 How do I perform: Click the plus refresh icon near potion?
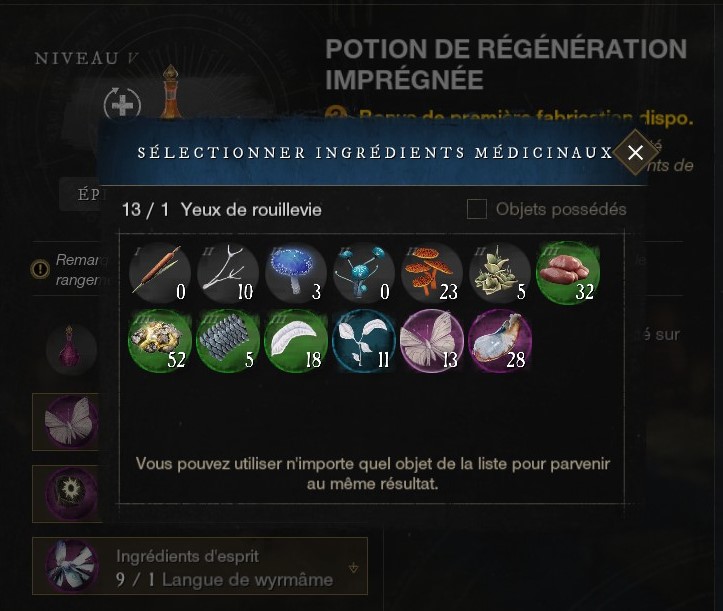[x=122, y=106]
